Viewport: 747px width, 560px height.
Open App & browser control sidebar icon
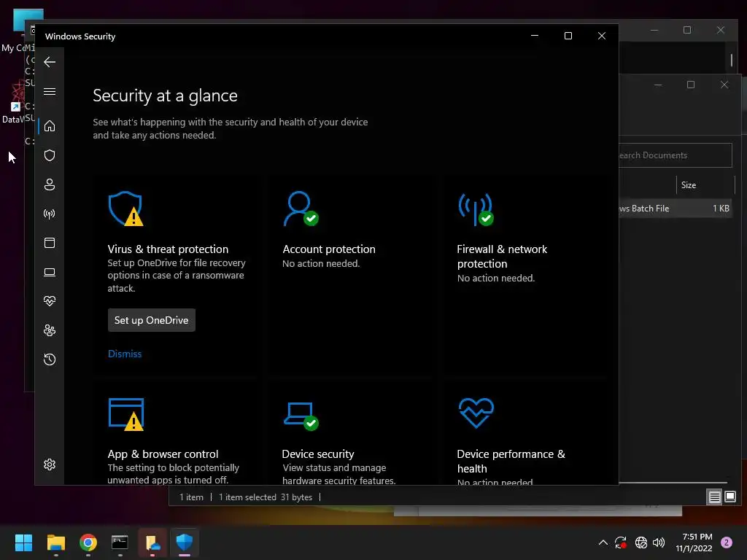(50, 243)
